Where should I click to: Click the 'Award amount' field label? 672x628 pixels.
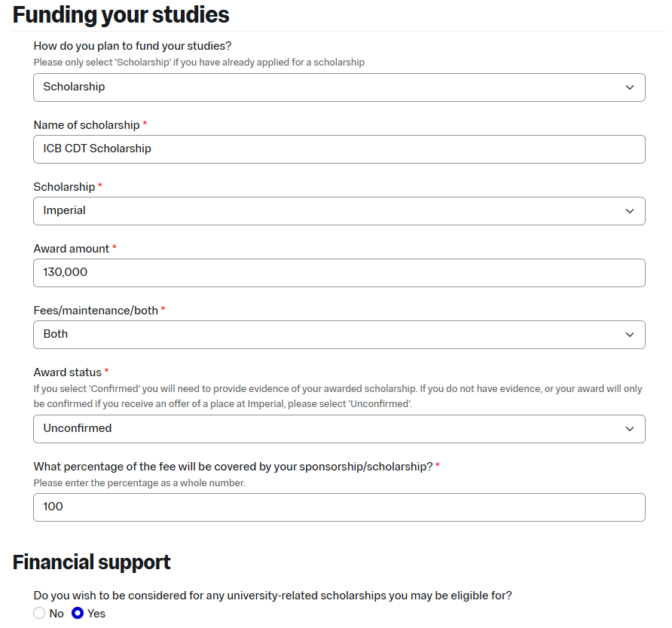(72, 249)
